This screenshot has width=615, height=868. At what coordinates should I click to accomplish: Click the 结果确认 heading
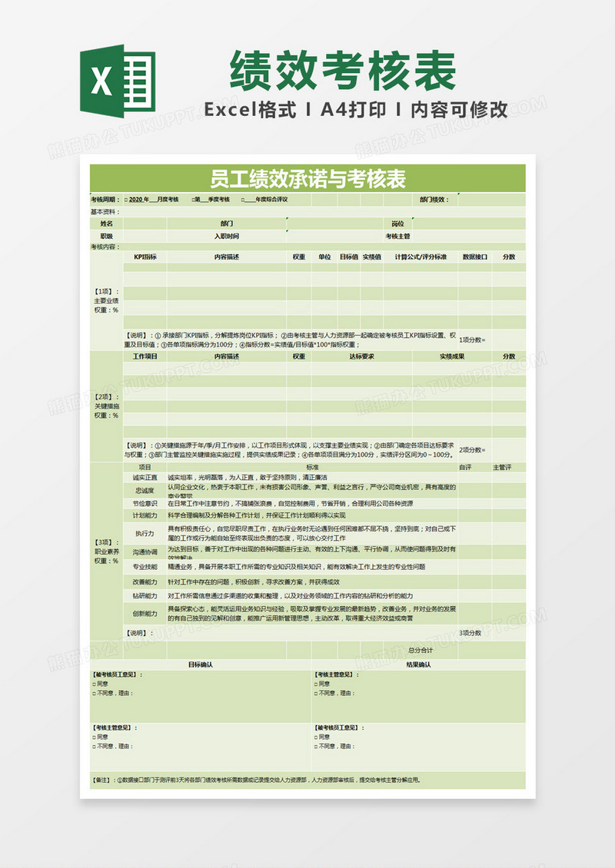(x=418, y=665)
